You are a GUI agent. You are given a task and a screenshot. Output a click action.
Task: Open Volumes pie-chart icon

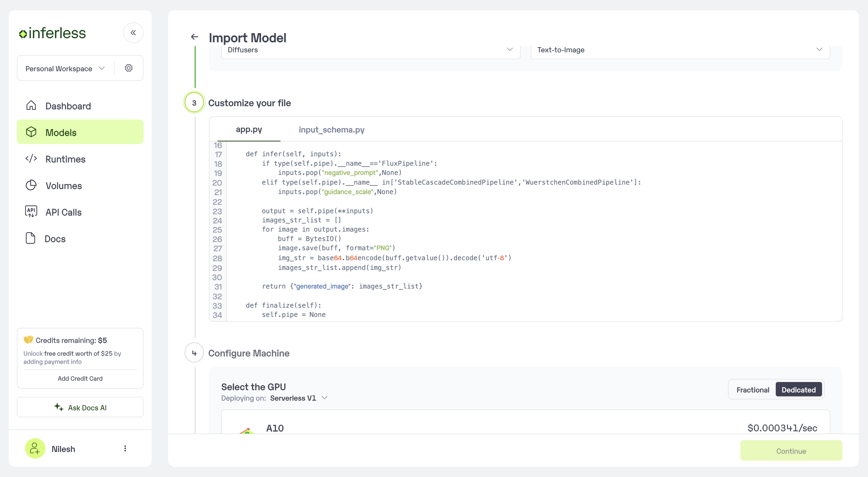31,185
